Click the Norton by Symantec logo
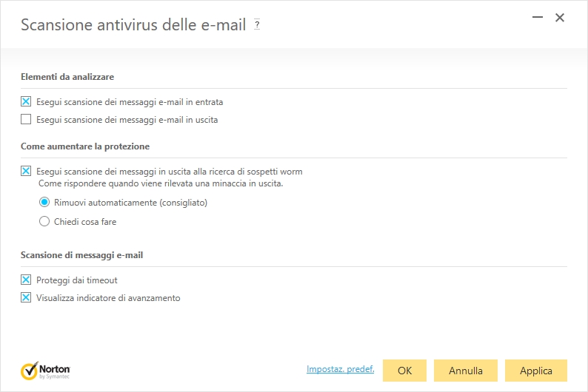 point(45,371)
